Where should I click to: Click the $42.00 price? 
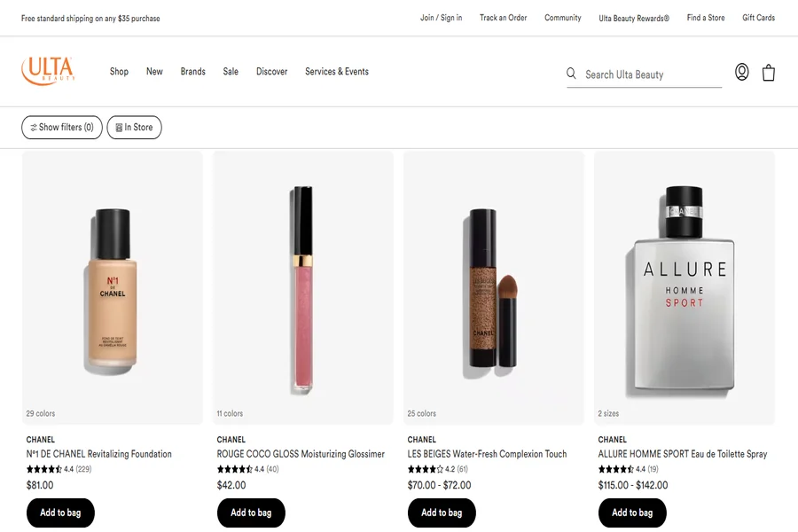(x=231, y=485)
